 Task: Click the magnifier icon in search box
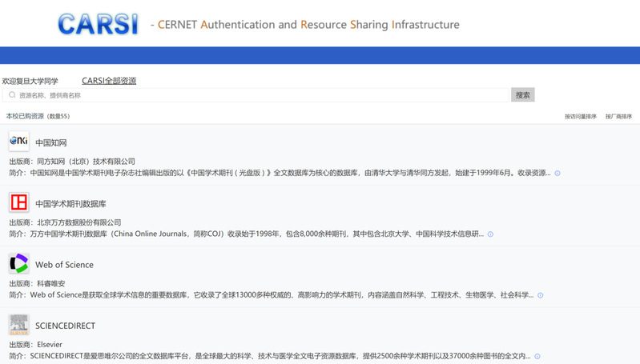tap(12, 95)
